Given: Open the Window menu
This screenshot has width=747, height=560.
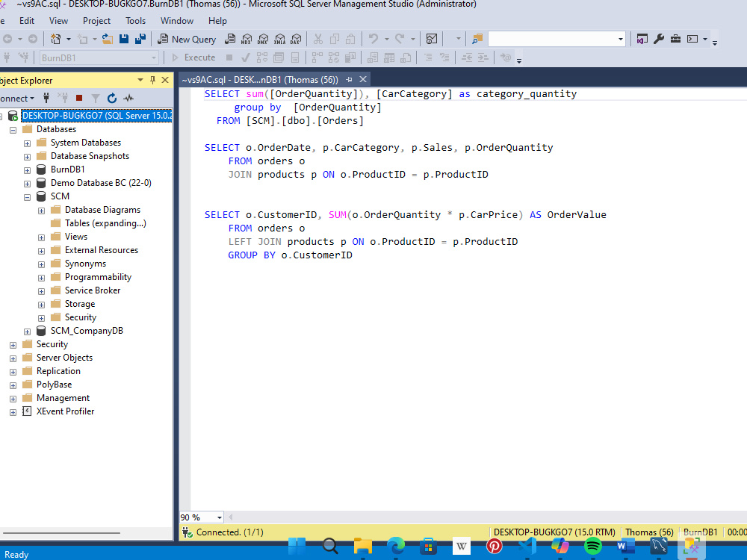Looking at the screenshot, I should tap(177, 21).
